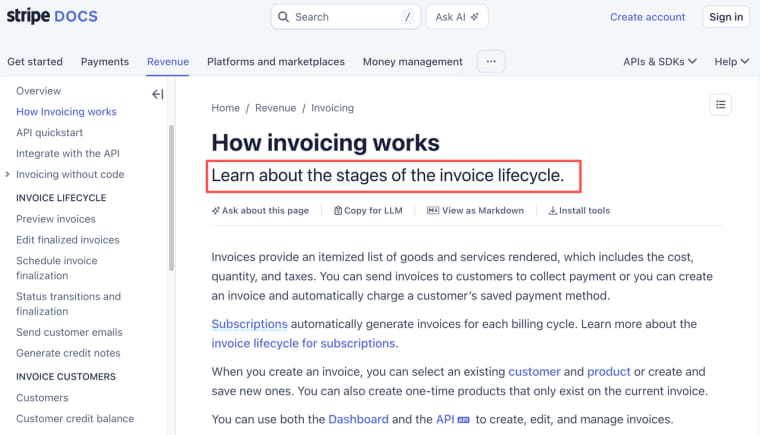
Task: Click the API reference badge icon
Action: coord(464,420)
